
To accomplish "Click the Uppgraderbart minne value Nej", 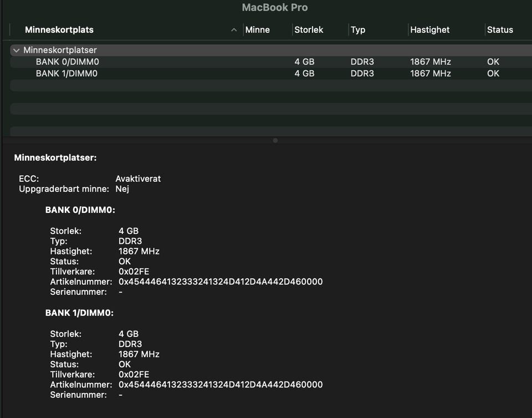I will point(122,189).
